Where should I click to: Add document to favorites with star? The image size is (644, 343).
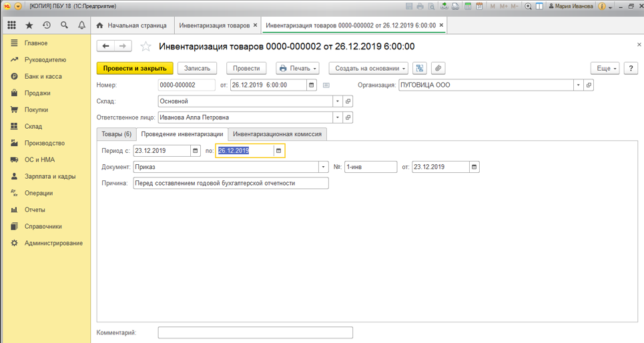click(146, 47)
